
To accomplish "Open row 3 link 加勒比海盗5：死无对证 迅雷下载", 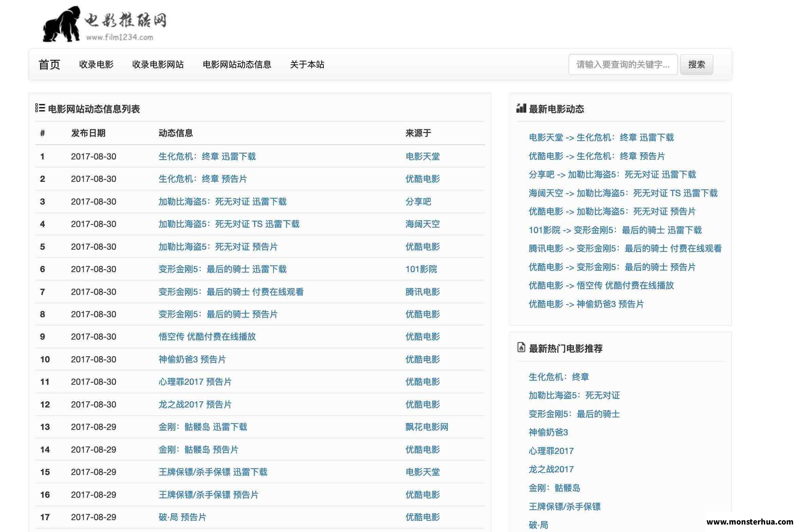I will tap(223, 202).
